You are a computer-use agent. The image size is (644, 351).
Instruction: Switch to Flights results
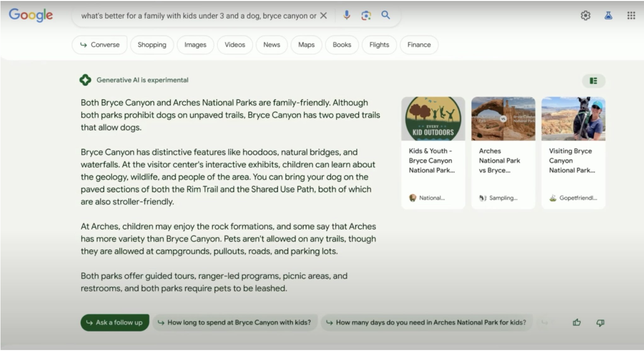(x=379, y=45)
